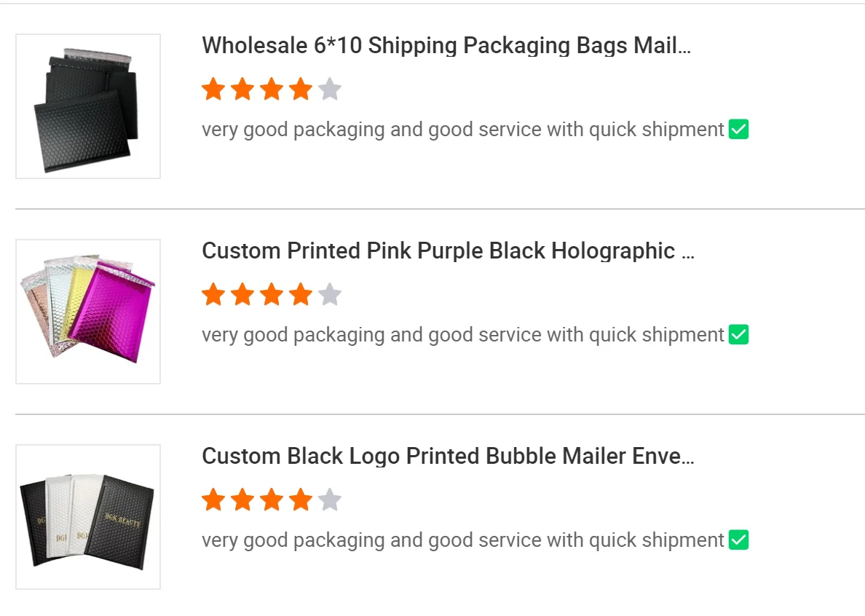The image size is (865, 616).
Task: Click the gray fifth star under Wholesale 6*10
Action: tap(330, 90)
